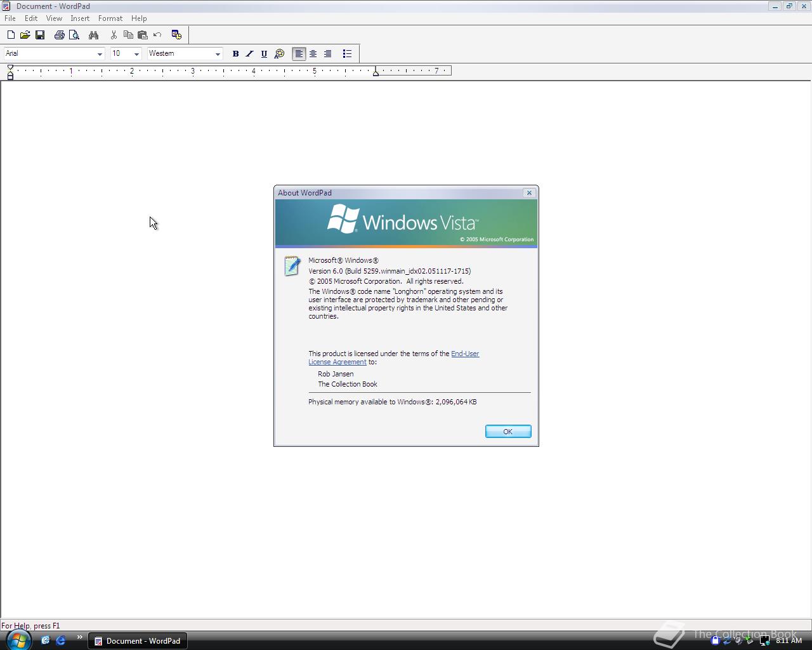
Task: Open the Help menu
Action: [x=139, y=18]
